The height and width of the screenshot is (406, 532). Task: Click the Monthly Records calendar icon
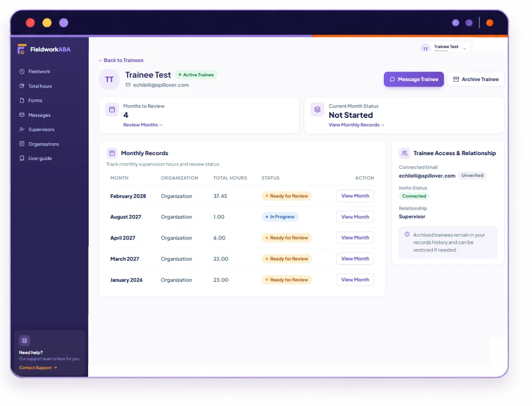pos(112,154)
